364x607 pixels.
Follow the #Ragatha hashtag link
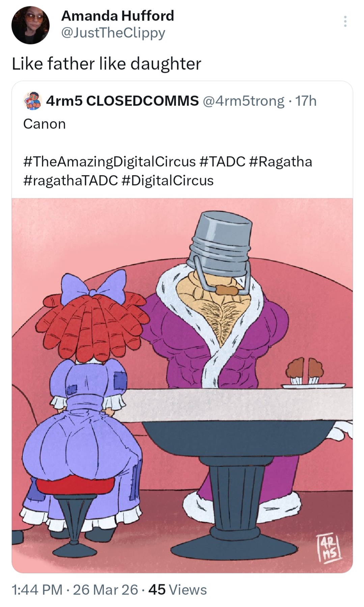[x=280, y=162]
